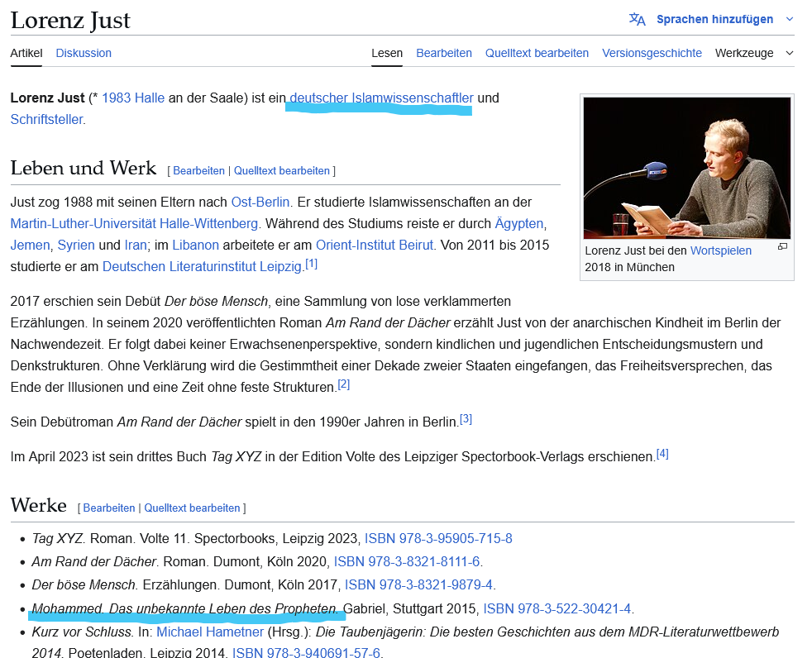Follow the Michael Hametner link

click(x=210, y=632)
